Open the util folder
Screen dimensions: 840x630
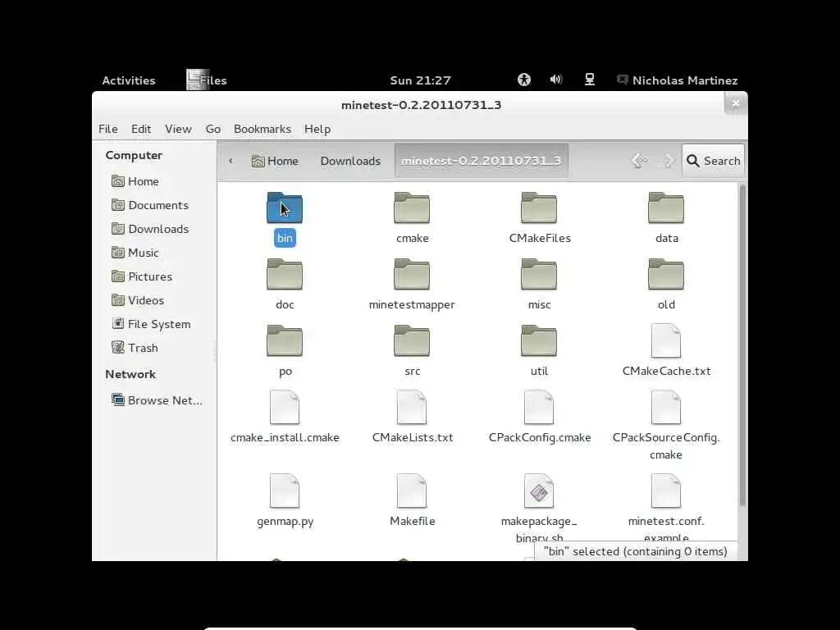pyautogui.click(x=539, y=340)
